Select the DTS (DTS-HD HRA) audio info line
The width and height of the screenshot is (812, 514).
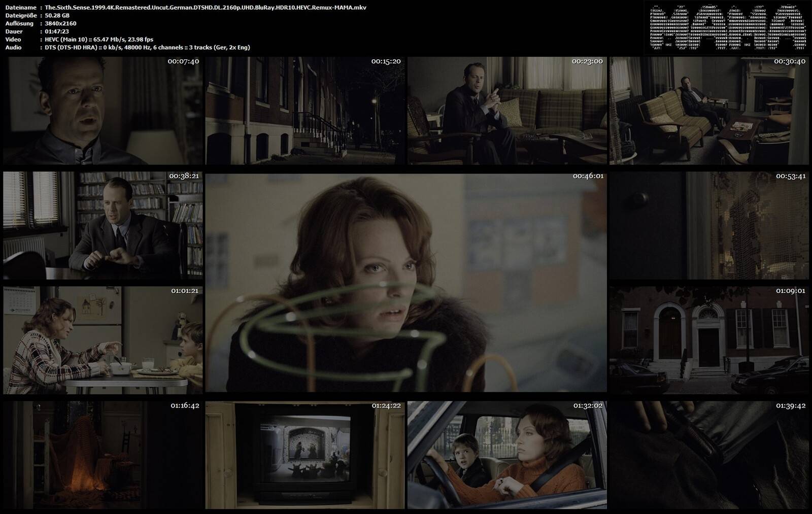[x=147, y=48]
